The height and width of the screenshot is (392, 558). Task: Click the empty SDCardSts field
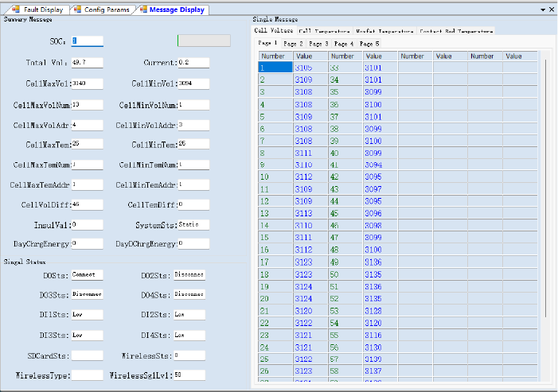86,355
